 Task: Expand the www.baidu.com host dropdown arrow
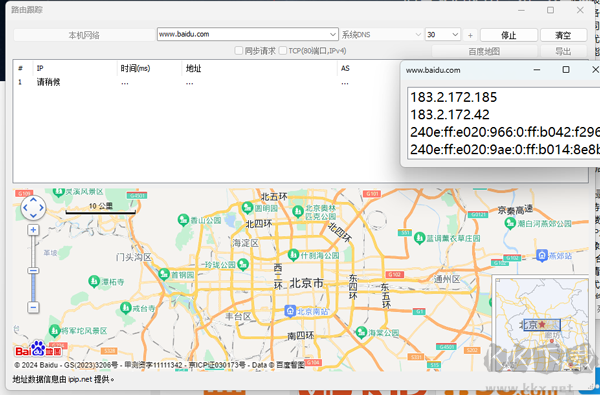333,34
